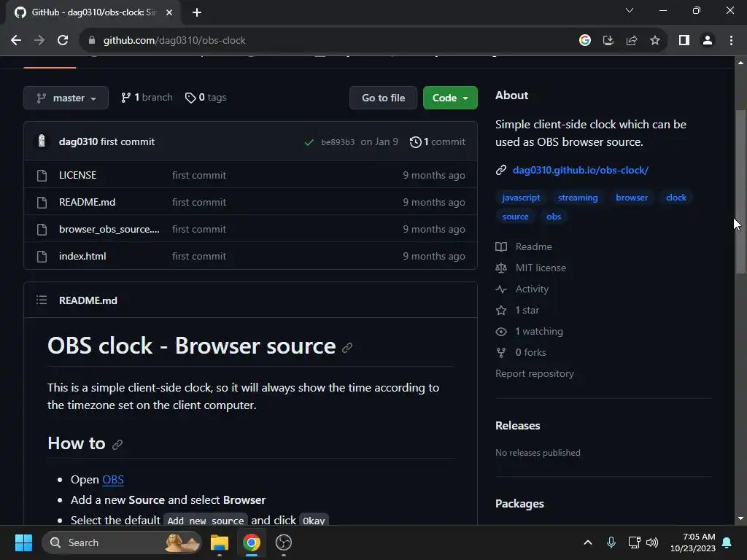Screen dimensions: 747x560
Task: Show hidden system tray icons
Action: [588, 542]
